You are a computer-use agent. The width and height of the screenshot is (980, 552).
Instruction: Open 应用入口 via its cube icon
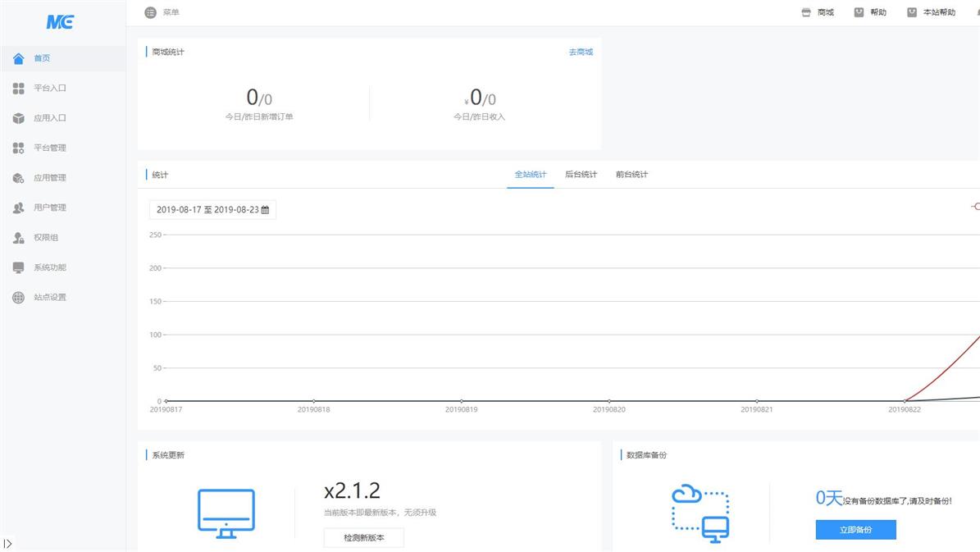[x=19, y=118]
